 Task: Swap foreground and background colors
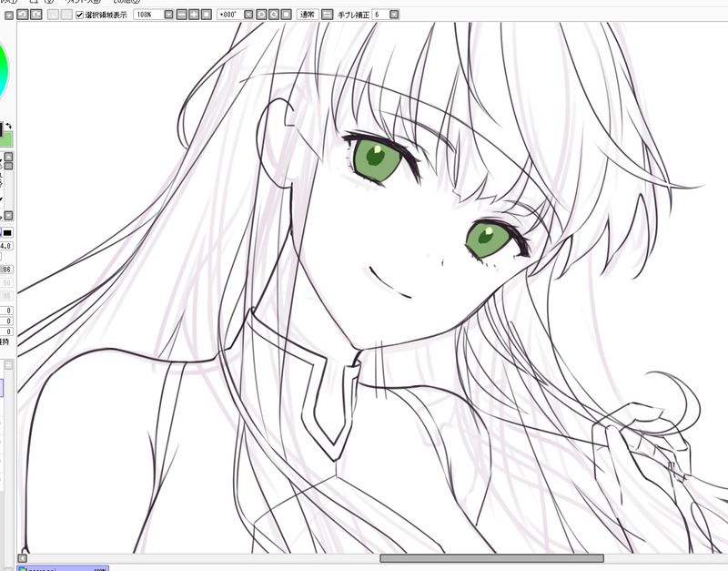click(8, 126)
